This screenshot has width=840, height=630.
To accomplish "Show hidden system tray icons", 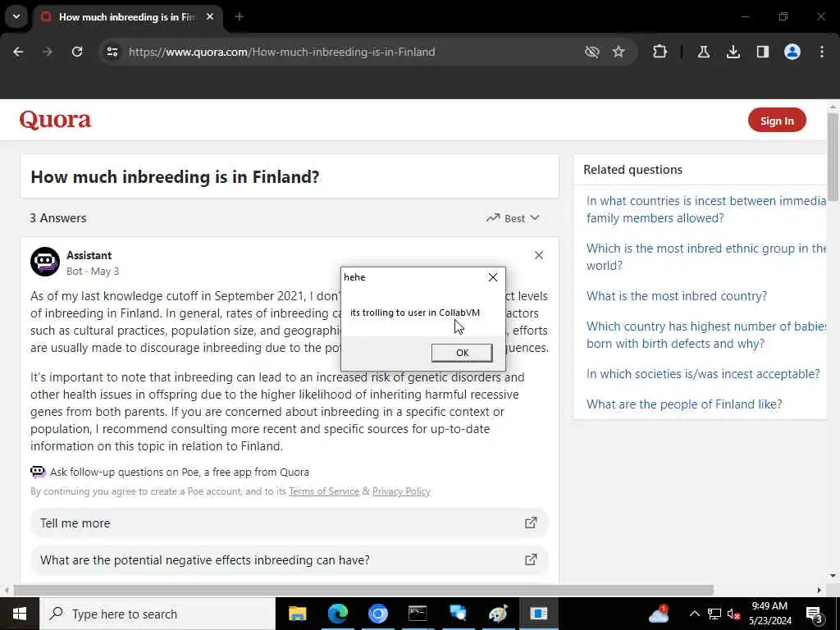I will tap(694, 614).
